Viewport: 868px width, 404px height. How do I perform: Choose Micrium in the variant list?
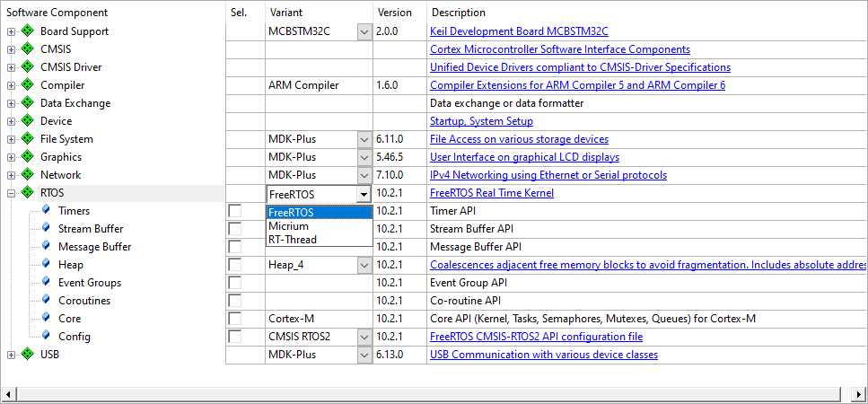coord(319,226)
